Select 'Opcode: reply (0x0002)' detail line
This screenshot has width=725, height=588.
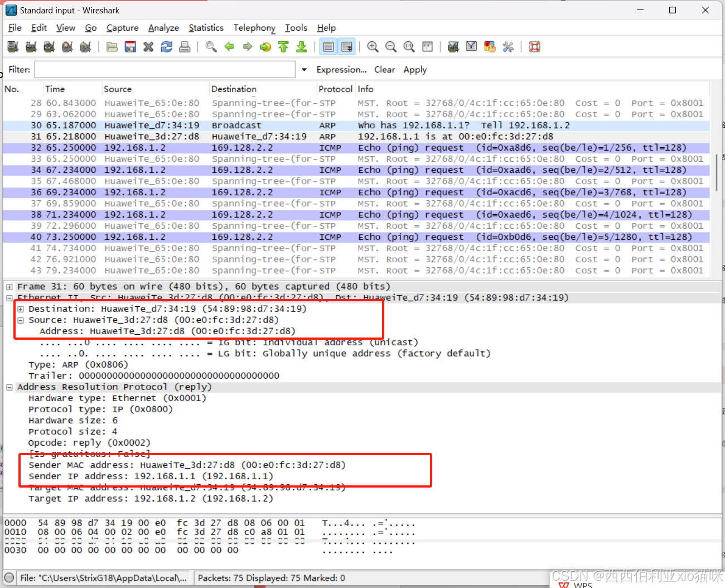tap(89, 443)
